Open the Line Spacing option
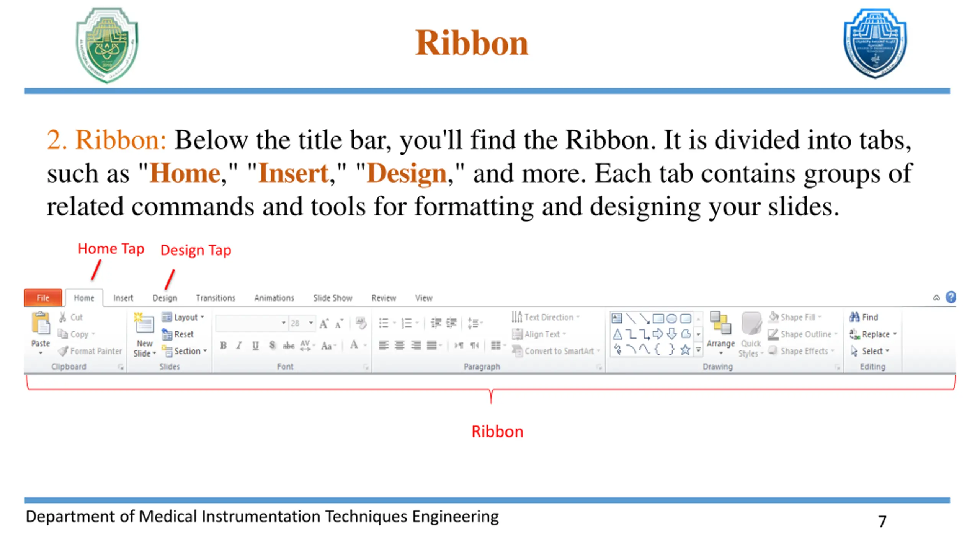This screenshot has width=980, height=551. (475, 323)
